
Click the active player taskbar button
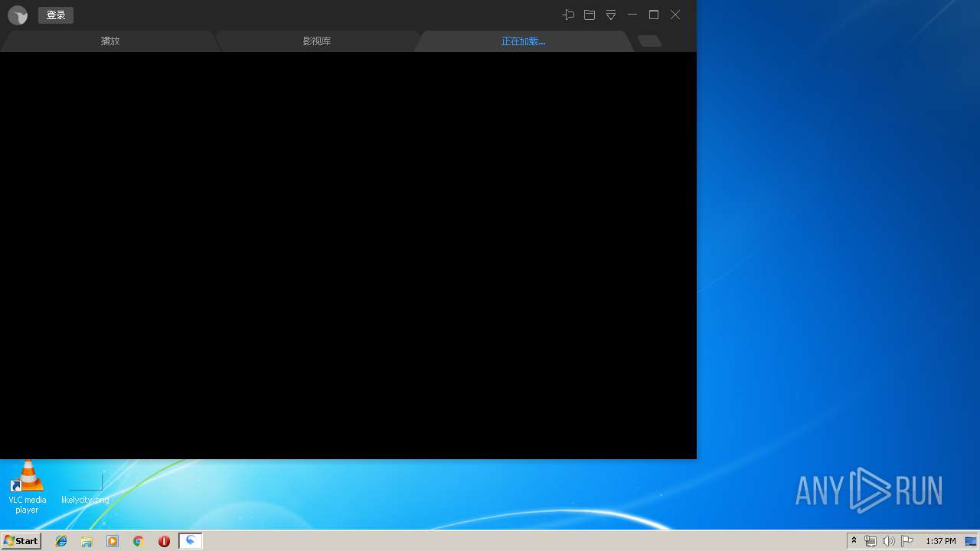coord(191,541)
